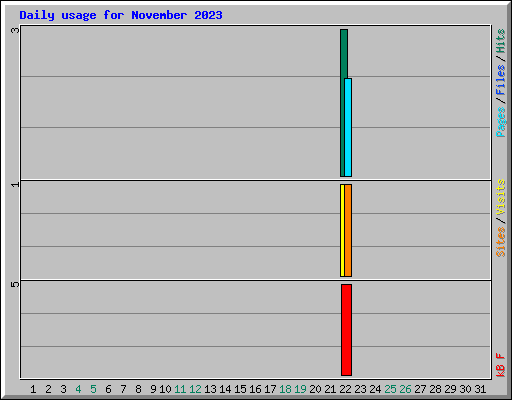Click green weekend day label 11
The width and height of the screenshot is (512, 400).
point(180,389)
